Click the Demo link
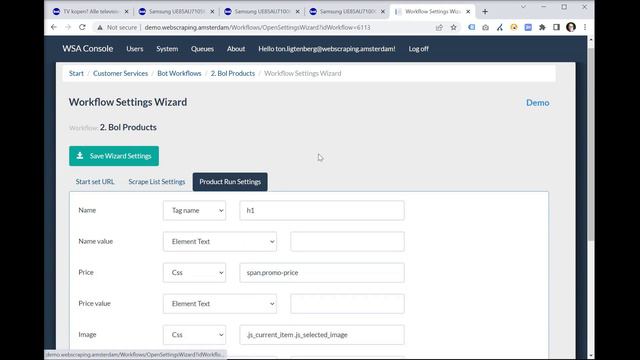 538,102
